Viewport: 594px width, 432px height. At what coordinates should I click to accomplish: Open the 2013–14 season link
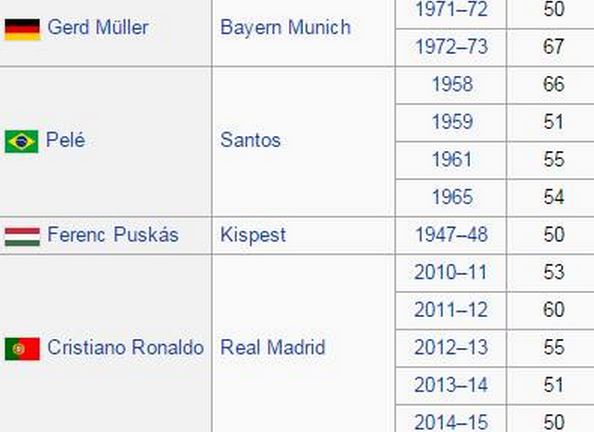tap(451, 385)
